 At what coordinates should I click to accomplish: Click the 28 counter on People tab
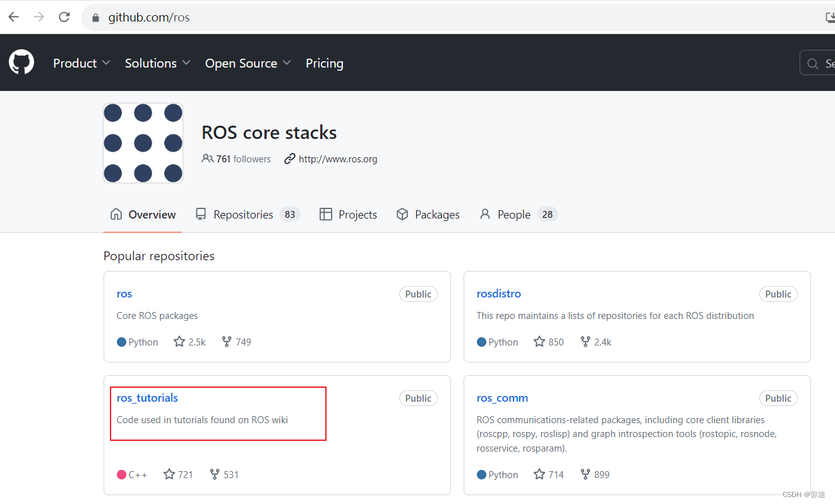click(548, 215)
